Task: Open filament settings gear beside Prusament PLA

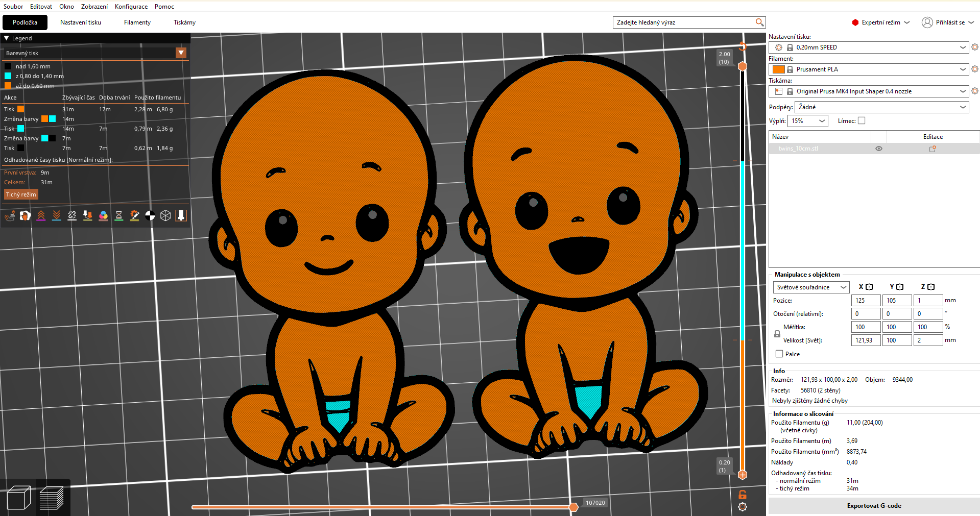Action: coord(975,69)
